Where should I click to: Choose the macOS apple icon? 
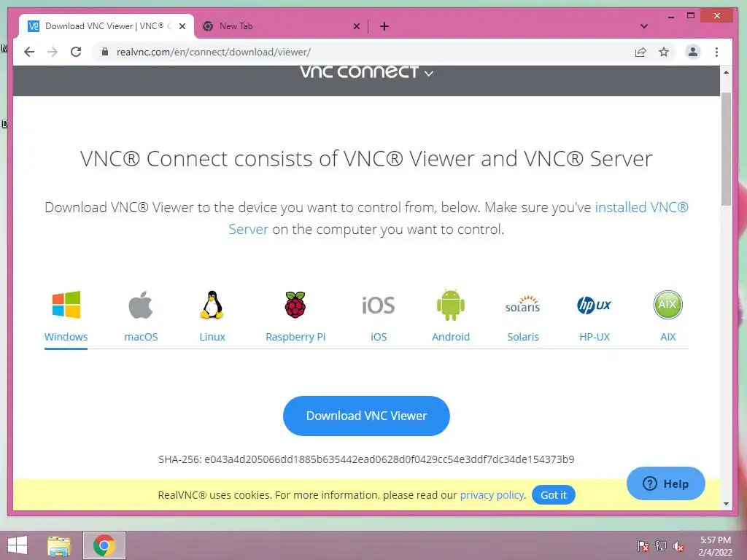tap(141, 305)
